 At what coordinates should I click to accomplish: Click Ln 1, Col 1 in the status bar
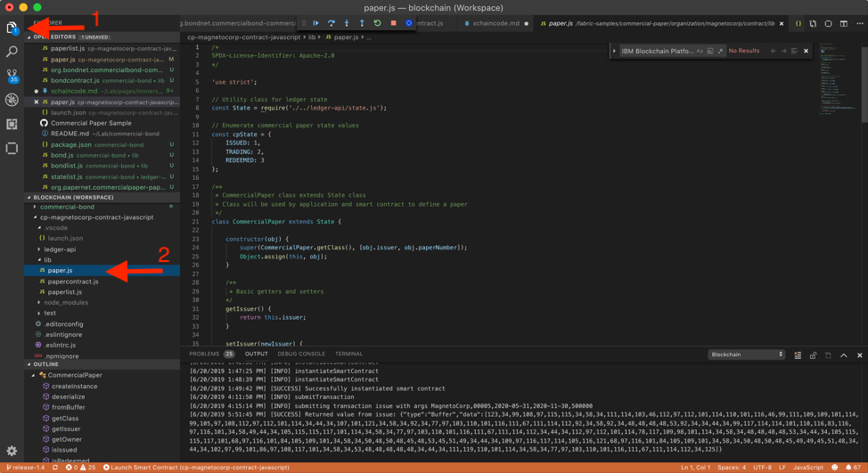[x=695, y=468]
